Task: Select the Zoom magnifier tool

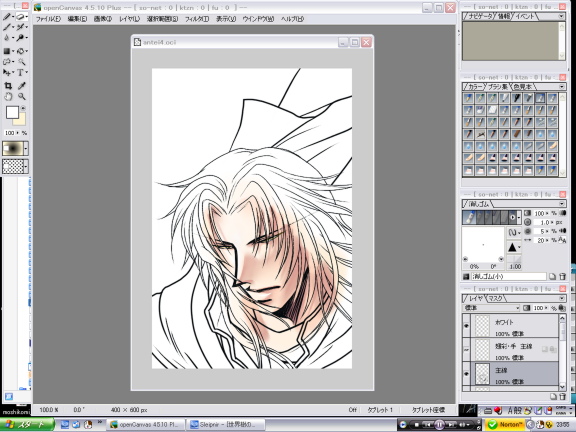Action: point(21,97)
